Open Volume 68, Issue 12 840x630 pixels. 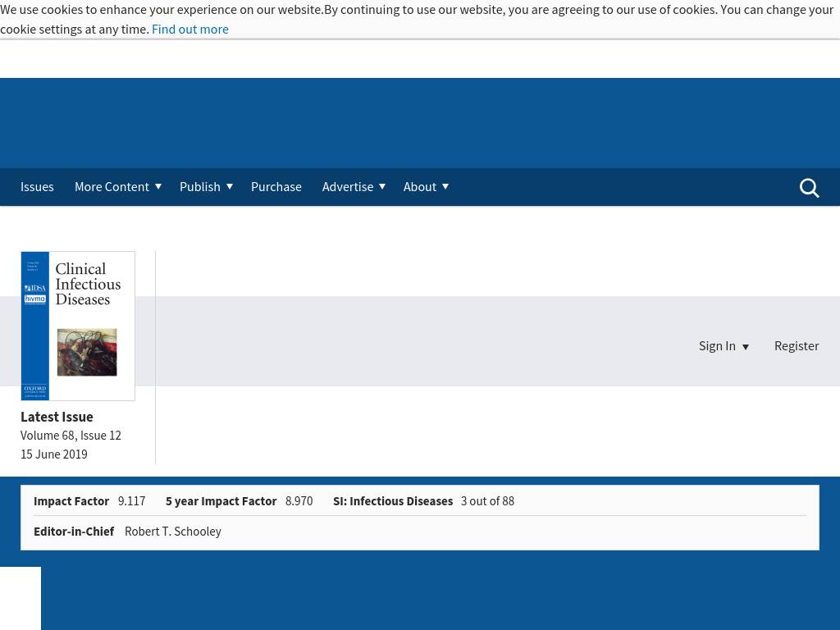pyautogui.click(x=71, y=436)
